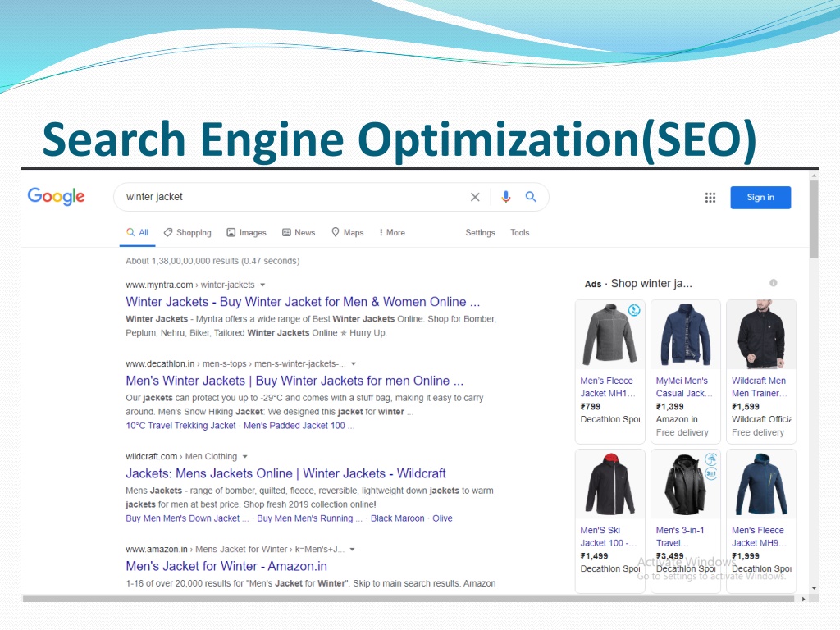Viewport: 840px width, 630px height.
Task: Start voice search with microphone icon
Action: 505,197
